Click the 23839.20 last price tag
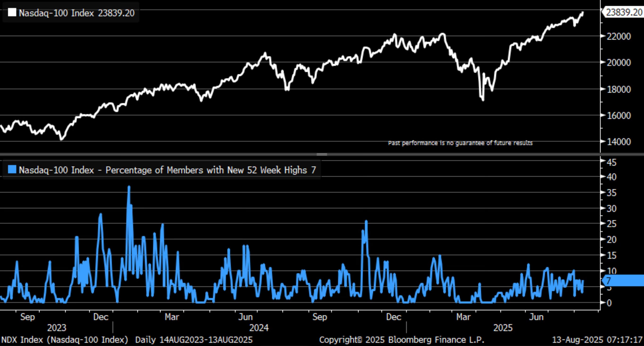 coord(623,12)
